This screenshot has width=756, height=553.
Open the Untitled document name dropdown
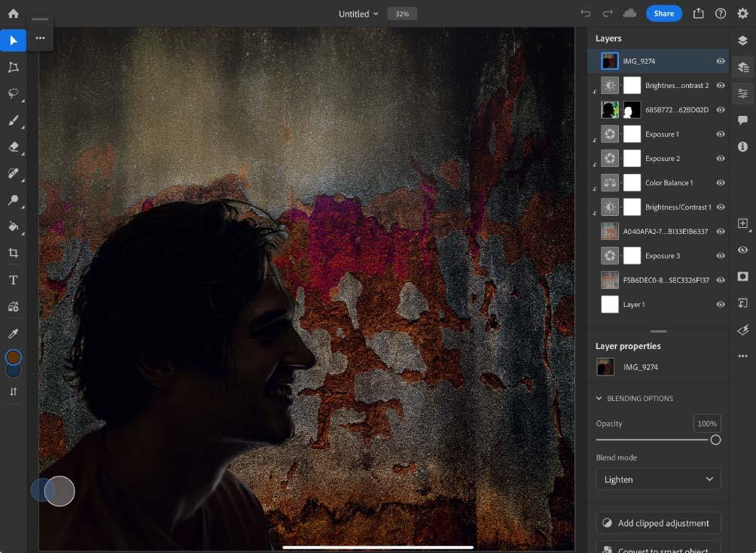[358, 14]
